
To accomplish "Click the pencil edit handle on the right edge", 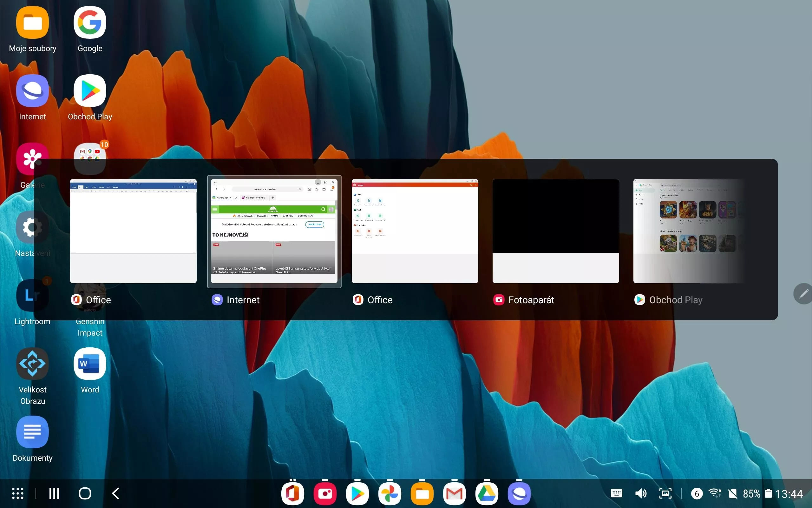I will coord(803,294).
